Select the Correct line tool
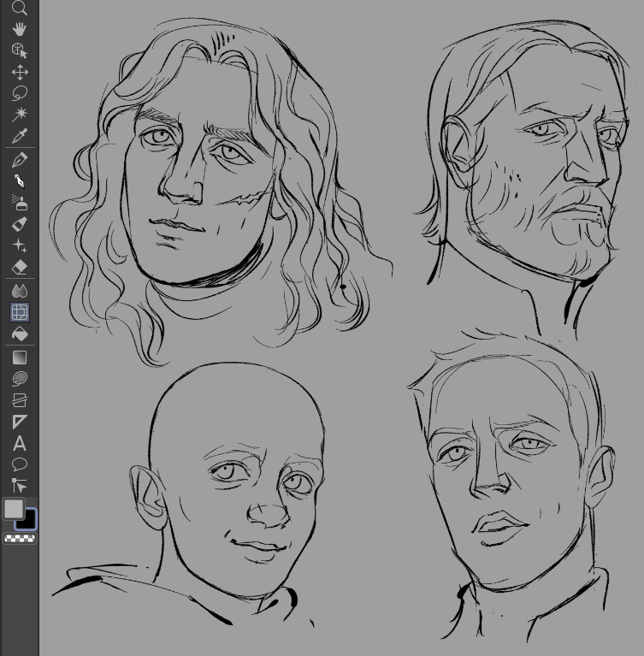 (x=20, y=486)
